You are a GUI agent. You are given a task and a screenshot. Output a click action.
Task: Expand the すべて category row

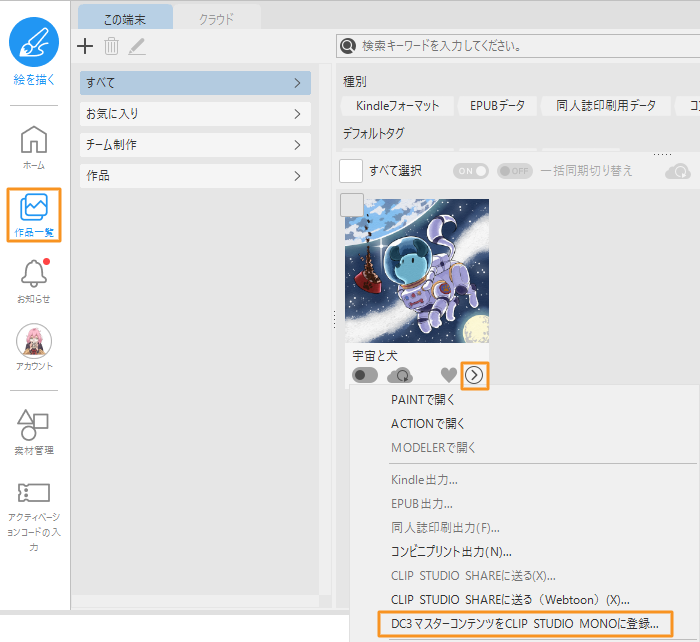point(195,83)
